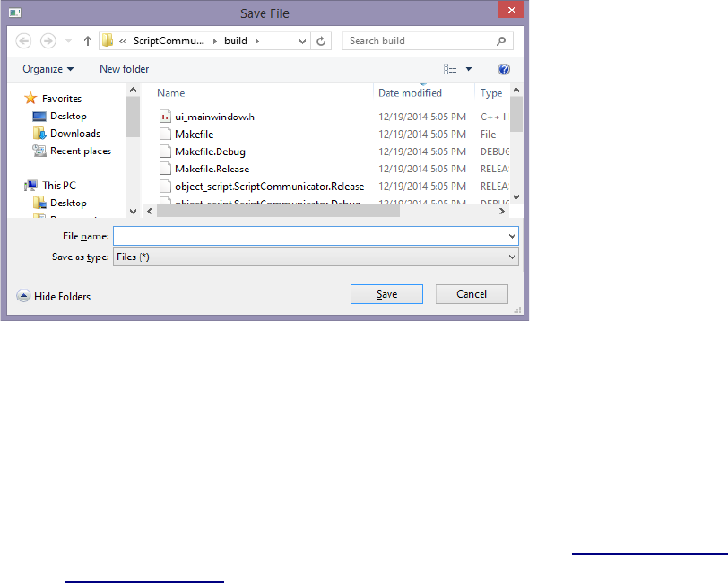Click the object_script.ScriptCommunicator.Release file icon
Viewport: 728px width, 583px height.
(x=165, y=187)
